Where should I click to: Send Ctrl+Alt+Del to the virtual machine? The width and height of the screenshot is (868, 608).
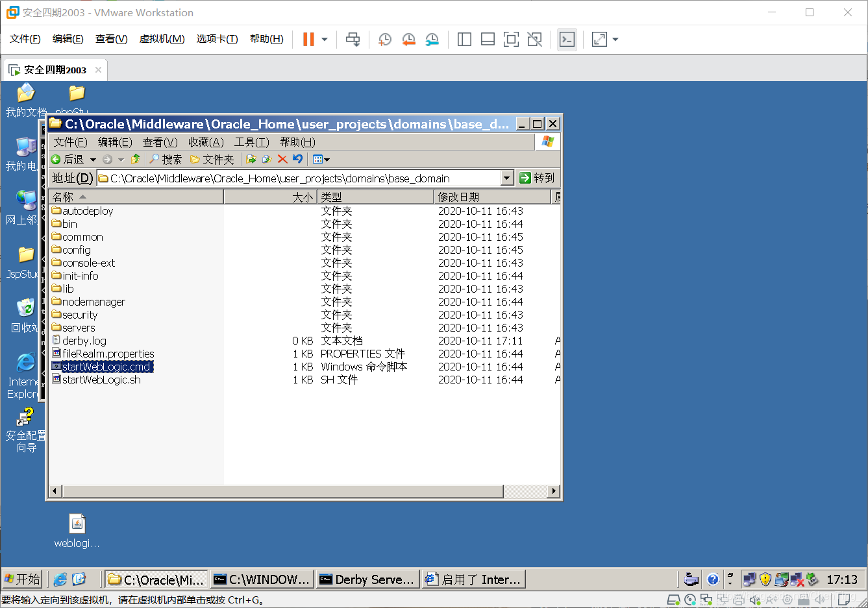click(353, 40)
